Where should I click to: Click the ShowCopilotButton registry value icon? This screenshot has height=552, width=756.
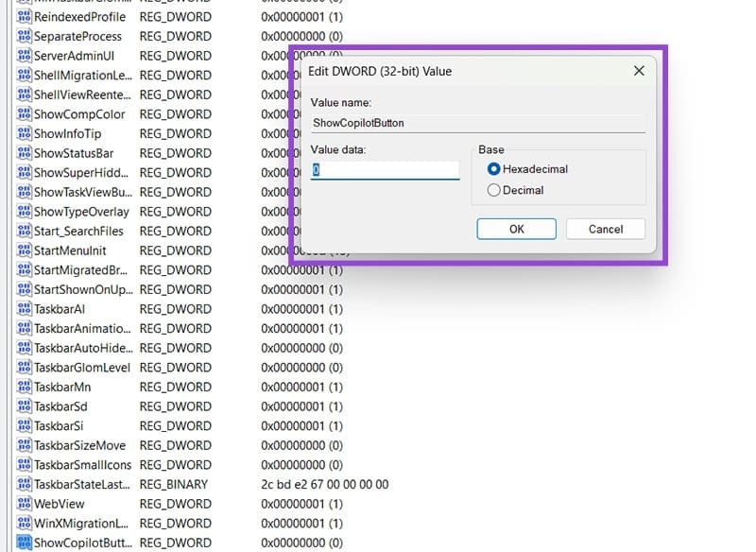(x=25, y=543)
